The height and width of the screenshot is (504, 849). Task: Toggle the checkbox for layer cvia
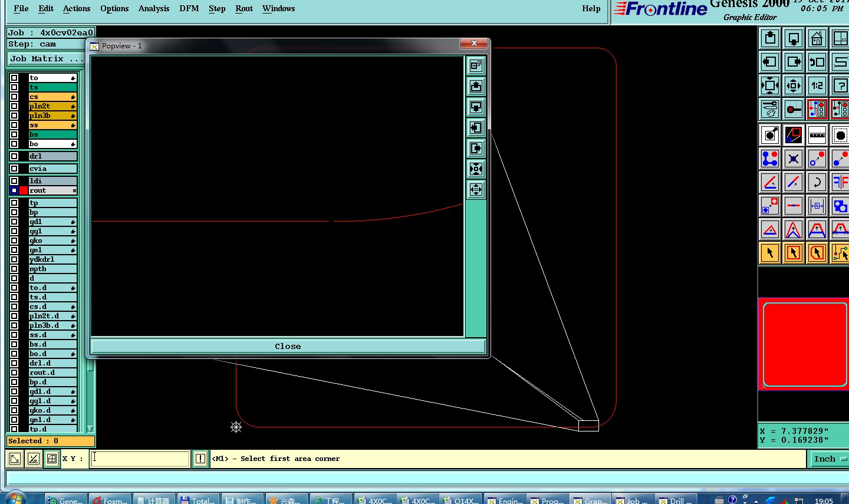14,169
